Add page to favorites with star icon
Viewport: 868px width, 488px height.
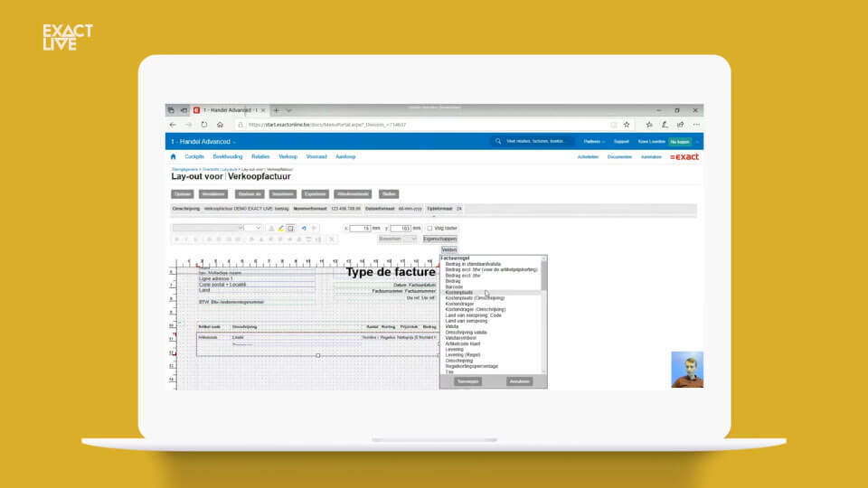point(627,125)
